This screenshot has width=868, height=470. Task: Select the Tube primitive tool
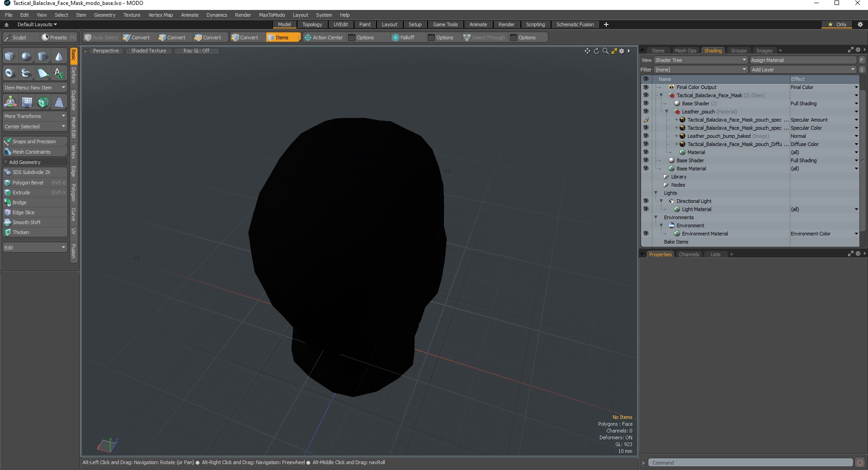[26, 73]
